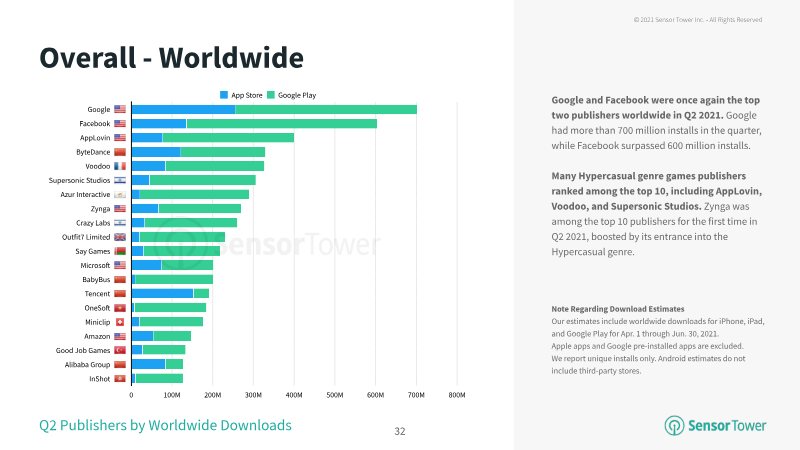Click the Voodoo publisher label
The height and width of the screenshot is (450, 800).
point(97,166)
